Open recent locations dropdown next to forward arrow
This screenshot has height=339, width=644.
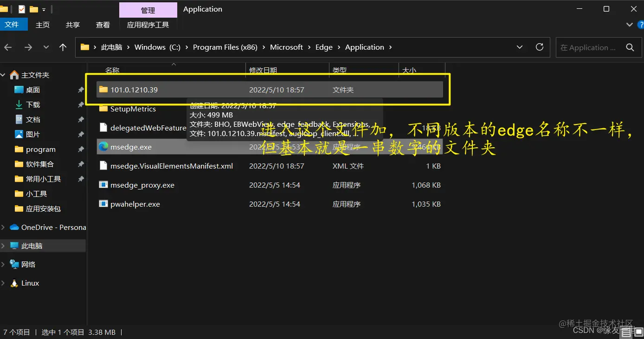[x=46, y=47]
